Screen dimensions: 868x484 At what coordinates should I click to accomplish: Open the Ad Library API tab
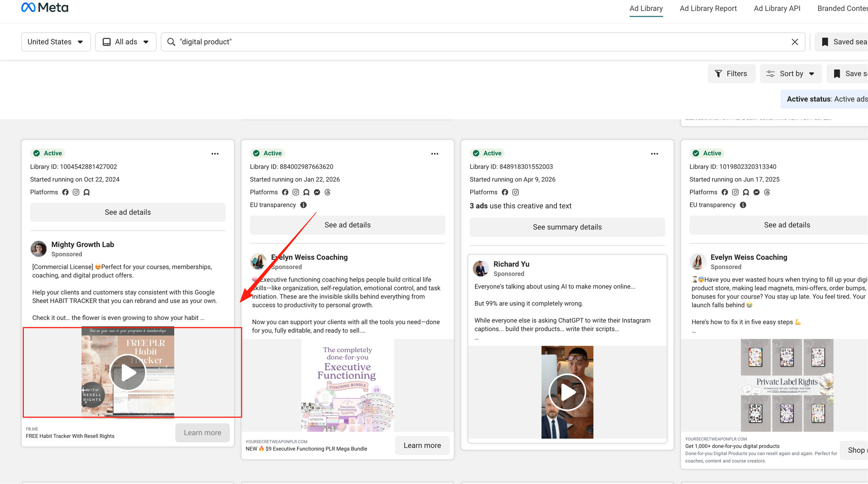pos(777,8)
